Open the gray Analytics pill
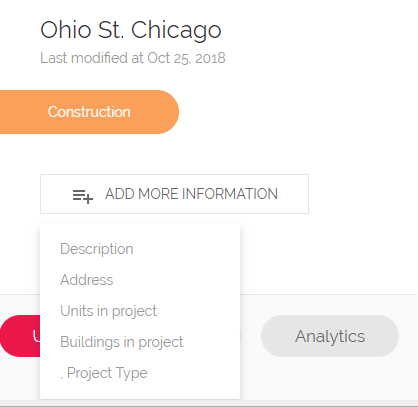The height and width of the screenshot is (407, 418). [x=330, y=336]
